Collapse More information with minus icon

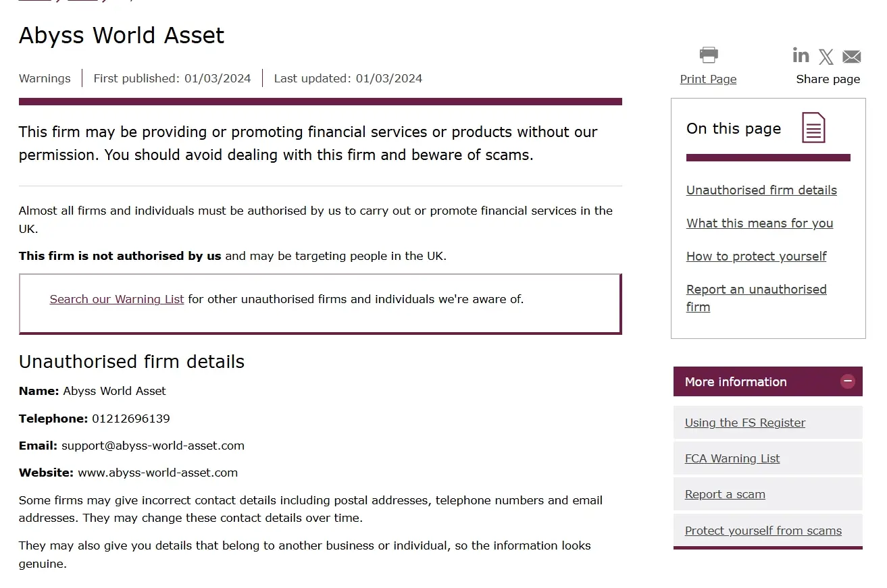point(847,381)
